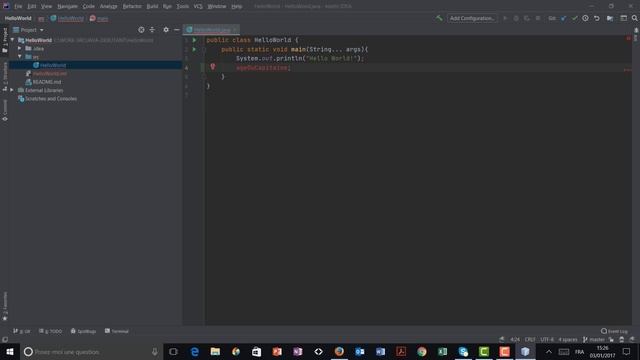
Task: Open the Event Log in status bar
Action: click(x=614, y=331)
